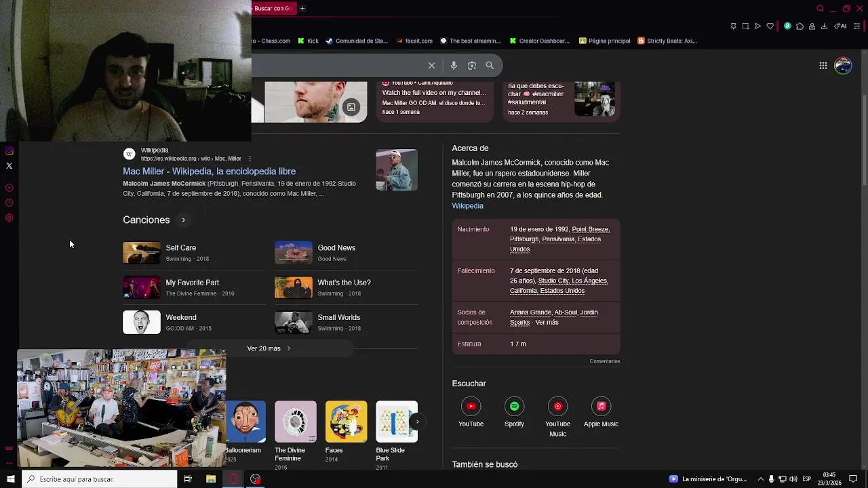Image resolution: width=868 pixels, height=488 pixels.
Task: Open Instagram in the Opera sidebar
Action: [x=9, y=150]
